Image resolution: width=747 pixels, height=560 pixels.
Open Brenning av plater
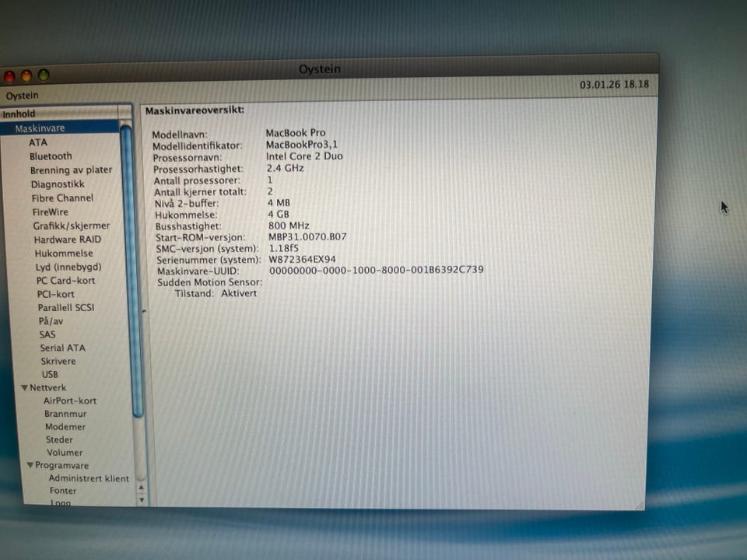71,170
